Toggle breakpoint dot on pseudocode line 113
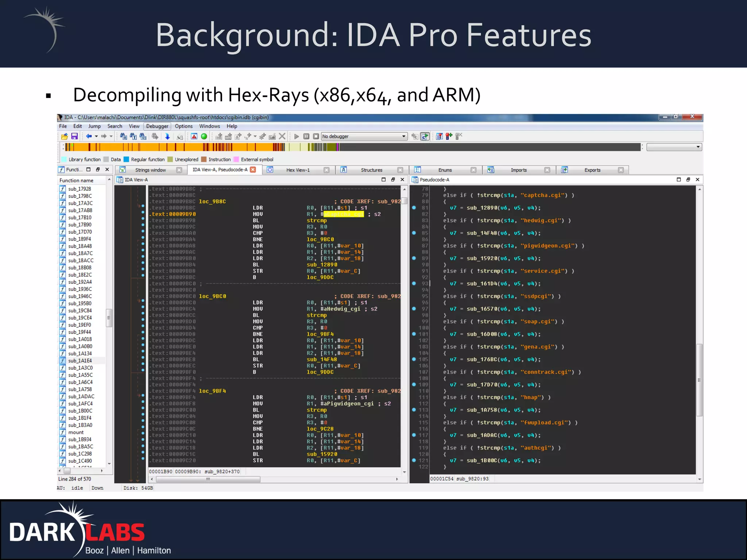747x560 pixels. click(414, 410)
